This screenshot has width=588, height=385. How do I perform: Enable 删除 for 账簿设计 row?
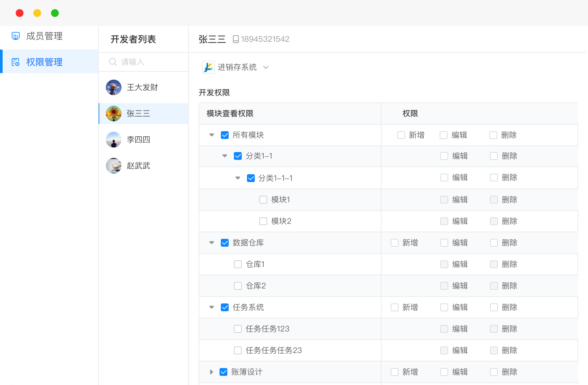[x=494, y=372]
